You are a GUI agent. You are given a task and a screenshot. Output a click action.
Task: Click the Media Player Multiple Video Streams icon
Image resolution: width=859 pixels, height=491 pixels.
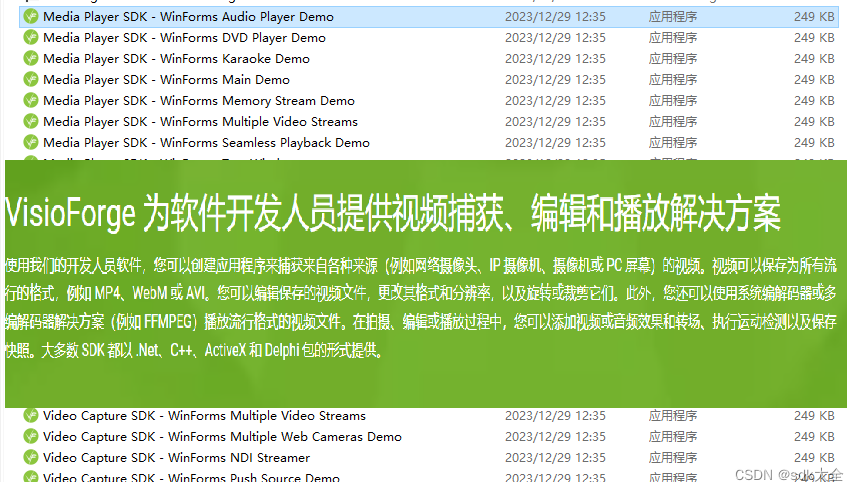(31, 122)
